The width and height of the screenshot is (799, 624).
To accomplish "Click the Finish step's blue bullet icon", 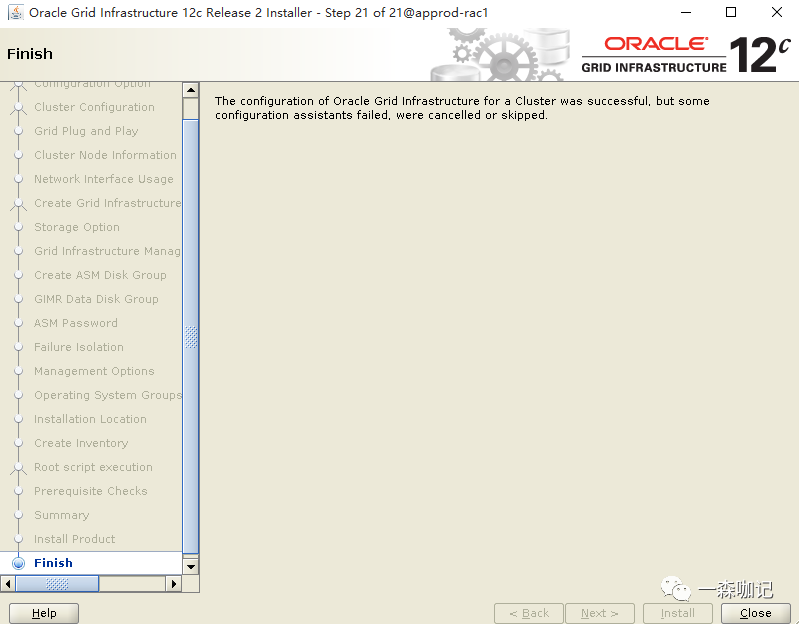I will [x=18, y=563].
